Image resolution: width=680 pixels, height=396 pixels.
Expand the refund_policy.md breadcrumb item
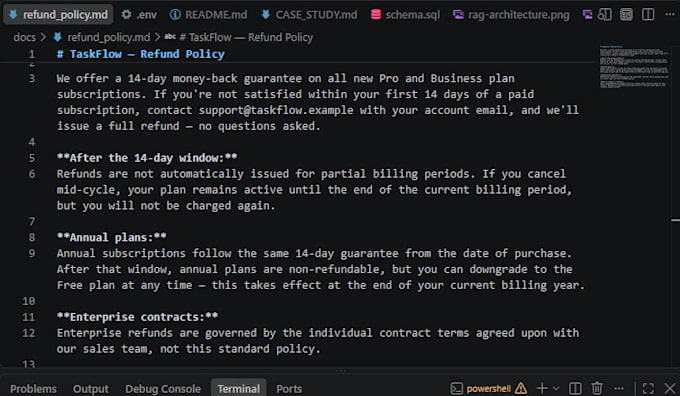(108, 37)
